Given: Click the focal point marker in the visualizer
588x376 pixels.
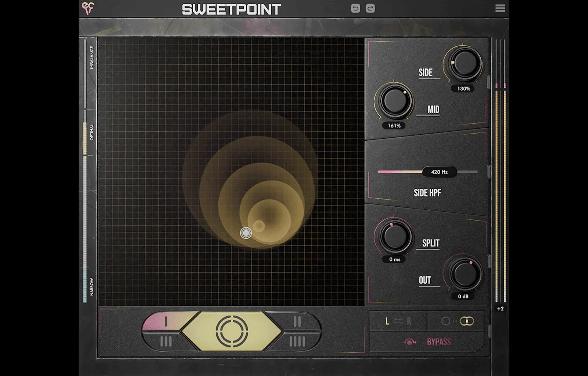Looking at the screenshot, I should pos(246,233).
